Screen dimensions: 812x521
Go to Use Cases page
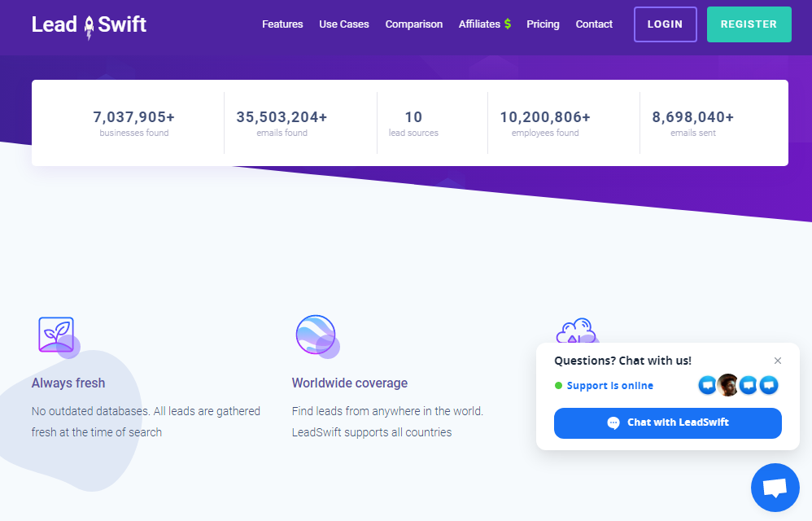344,24
